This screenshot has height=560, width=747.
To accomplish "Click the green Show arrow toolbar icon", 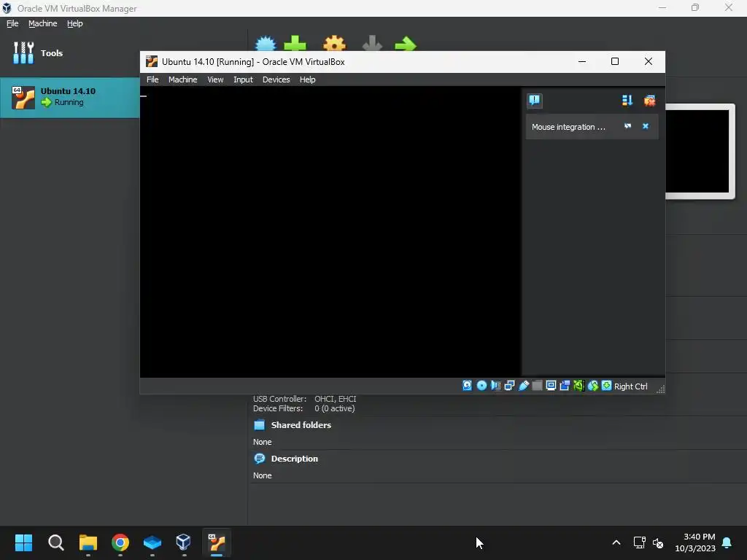I will [x=406, y=44].
